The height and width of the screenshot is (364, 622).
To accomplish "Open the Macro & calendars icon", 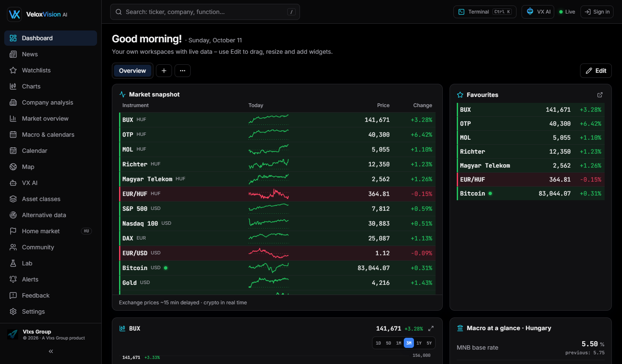I will tap(13, 135).
